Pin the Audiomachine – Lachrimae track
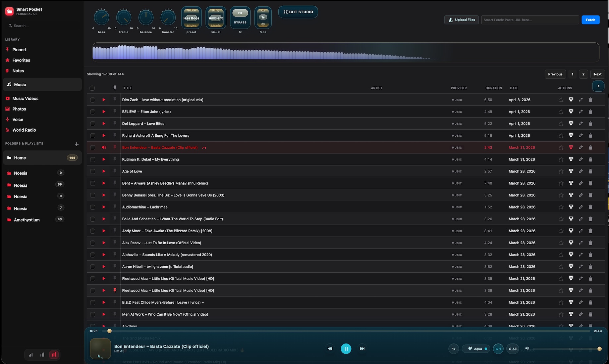The height and width of the screenshot is (364, 609). click(115, 207)
